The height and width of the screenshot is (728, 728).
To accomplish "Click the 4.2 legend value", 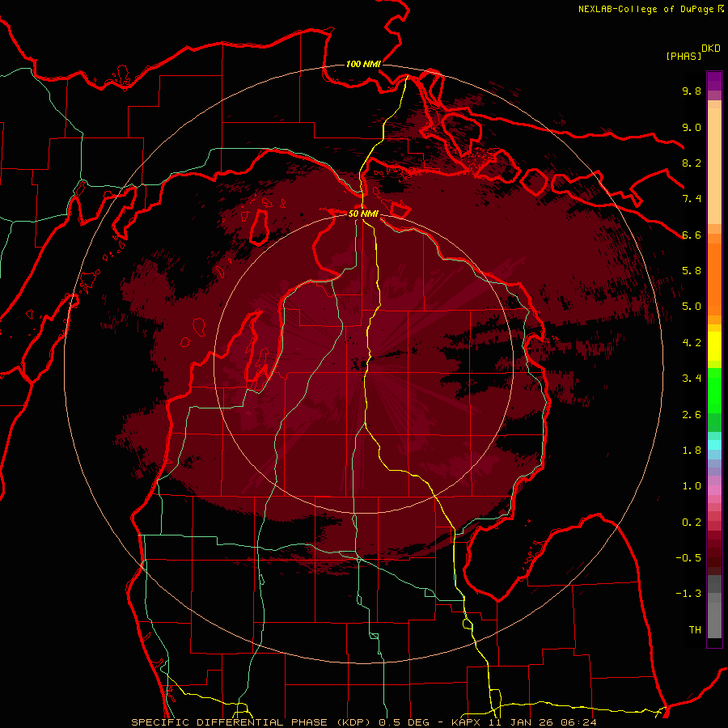I will point(692,343).
